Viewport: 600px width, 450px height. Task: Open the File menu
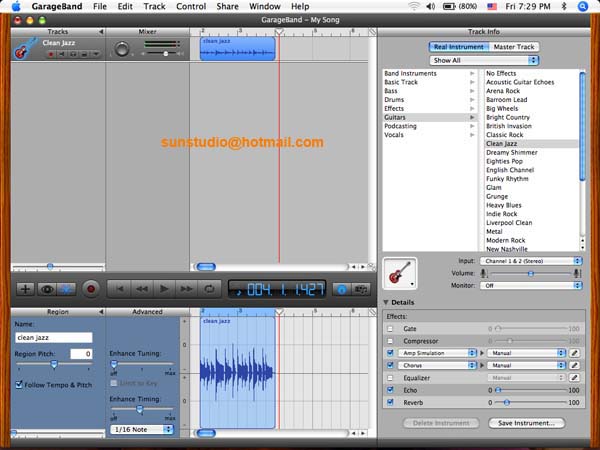[100, 7]
